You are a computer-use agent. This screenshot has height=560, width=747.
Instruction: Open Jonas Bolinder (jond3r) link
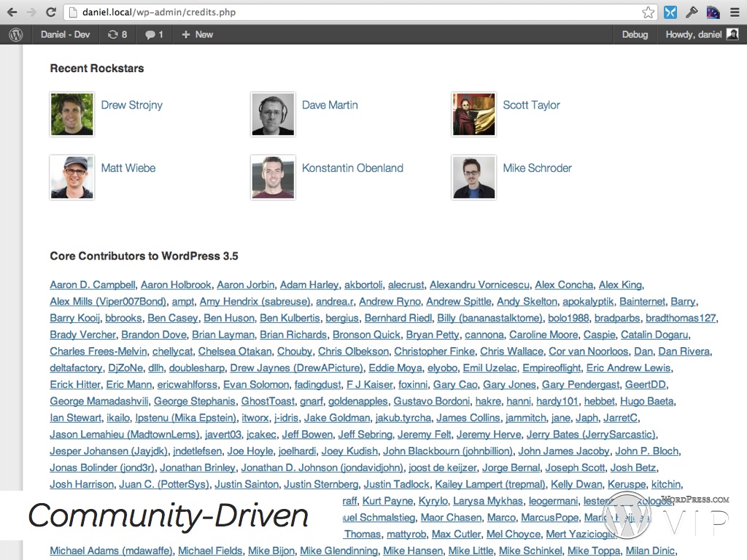[x=102, y=468]
